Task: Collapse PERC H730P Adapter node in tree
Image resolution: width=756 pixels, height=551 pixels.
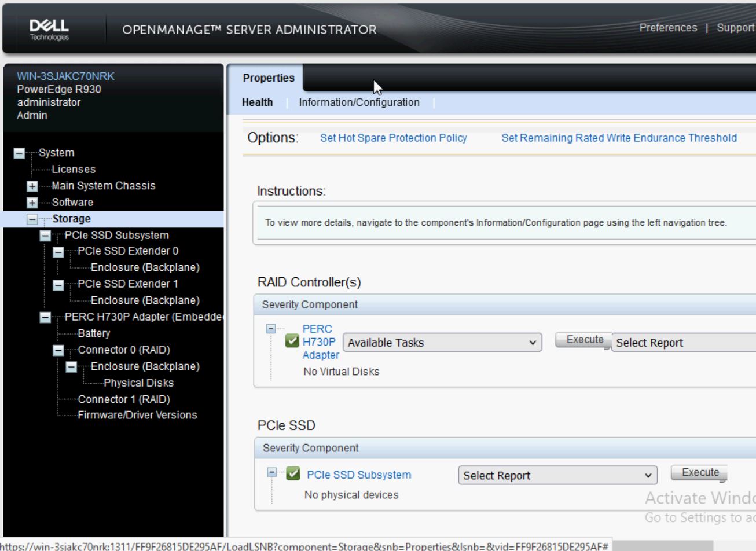Action: [45, 317]
